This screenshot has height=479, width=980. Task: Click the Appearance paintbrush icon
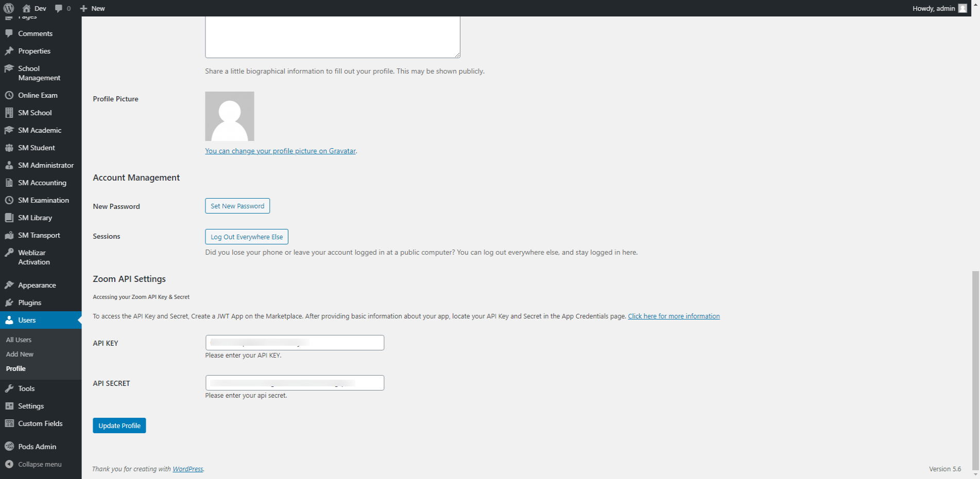click(x=9, y=285)
